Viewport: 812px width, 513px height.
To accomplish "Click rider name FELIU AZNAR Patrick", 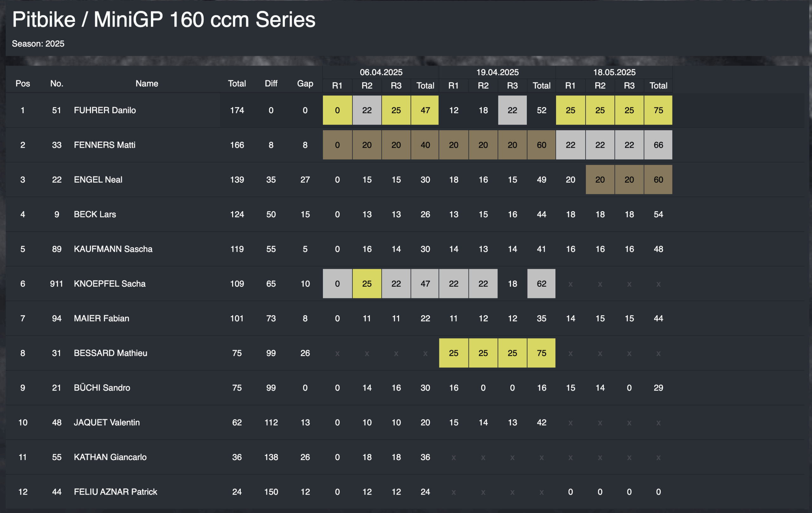I will pos(115,492).
